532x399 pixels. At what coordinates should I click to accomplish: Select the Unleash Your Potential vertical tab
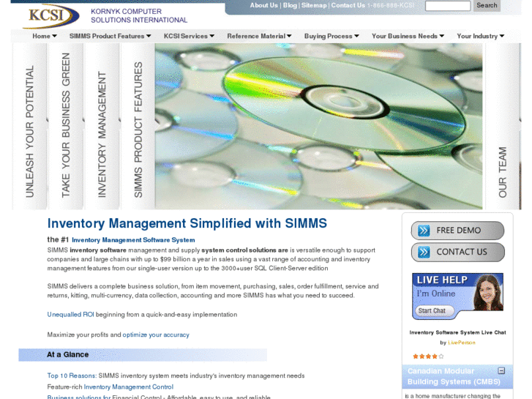click(x=29, y=127)
